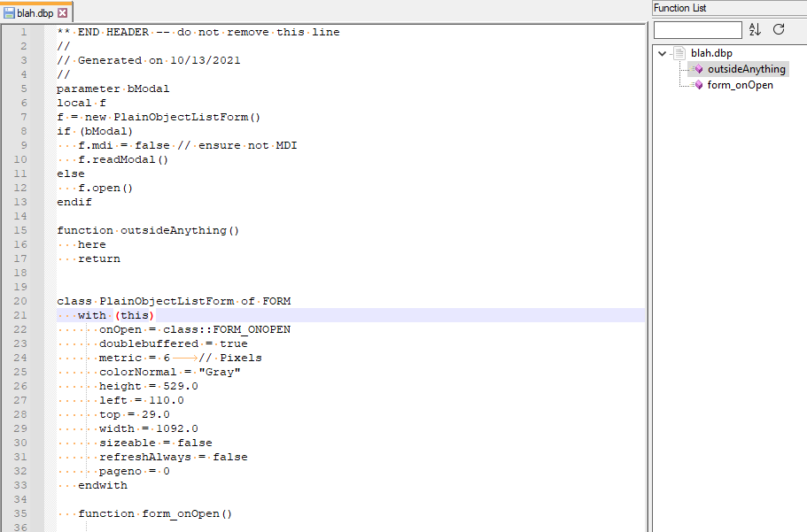Click the Function List panel title
The image size is (807, 532).
coord(679,8)
